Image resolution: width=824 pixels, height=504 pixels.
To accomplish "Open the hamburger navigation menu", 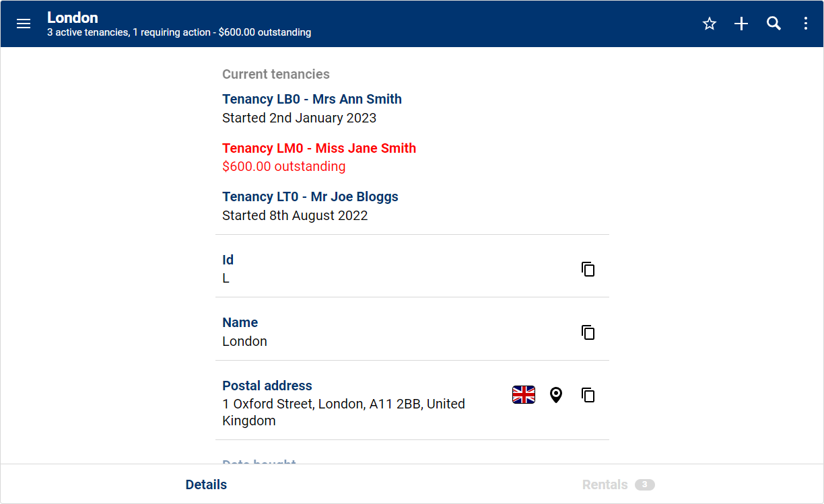I will [24, 24].
